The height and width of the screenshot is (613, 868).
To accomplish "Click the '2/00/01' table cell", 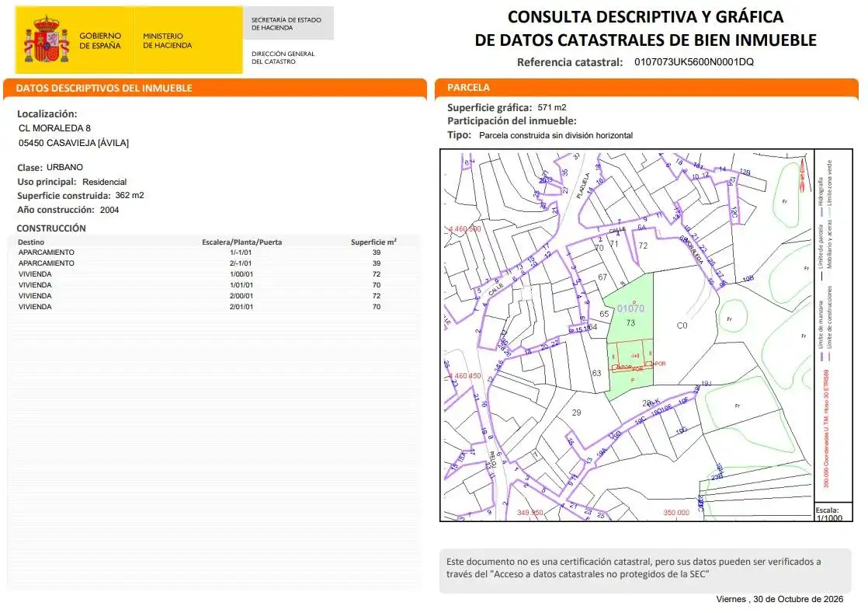I will coord(241,296).
